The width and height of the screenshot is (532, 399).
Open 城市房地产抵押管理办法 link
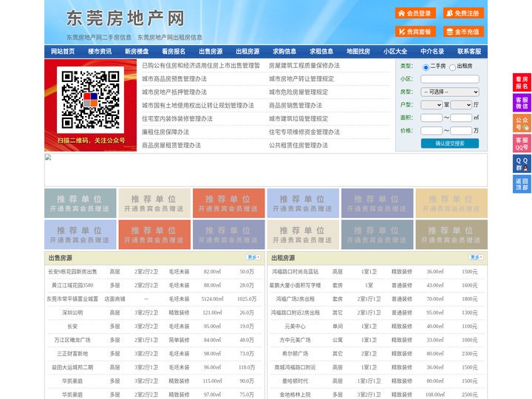click(x=174, y=92)
